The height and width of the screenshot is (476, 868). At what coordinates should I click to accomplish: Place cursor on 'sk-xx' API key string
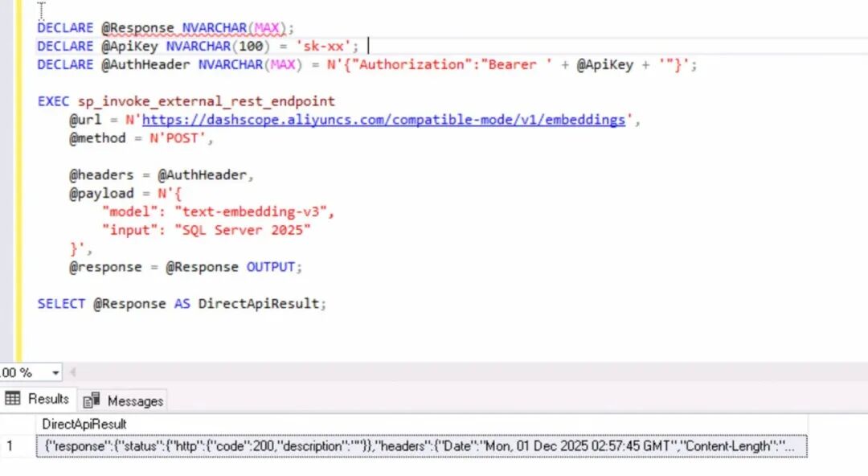click(x=323, y=46)
